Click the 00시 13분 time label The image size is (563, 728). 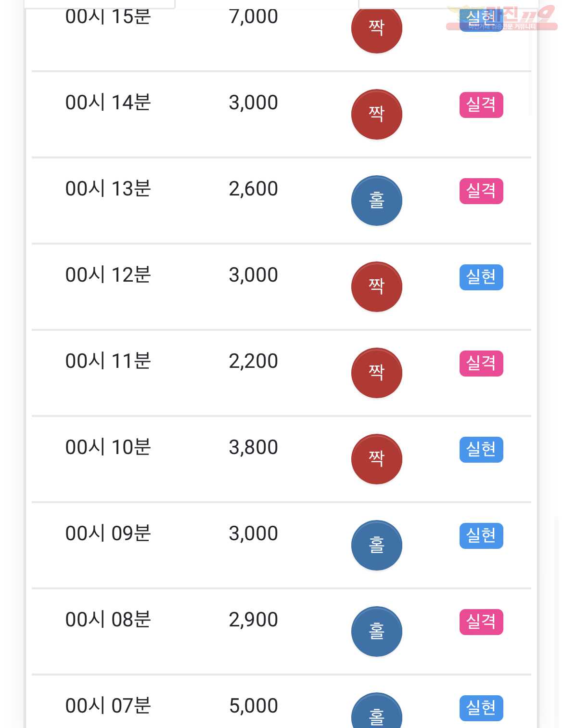pos(108,189)
